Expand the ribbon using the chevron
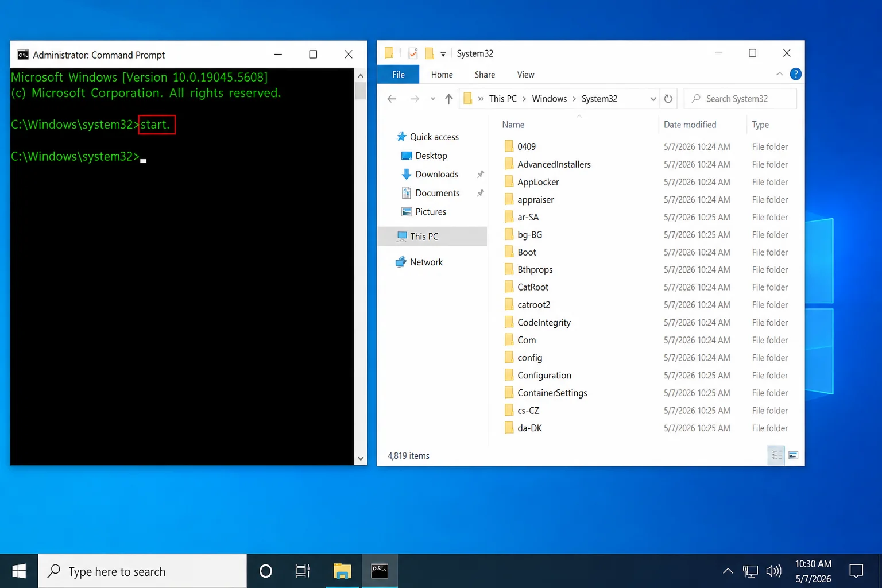 click(x=779, y=74)
